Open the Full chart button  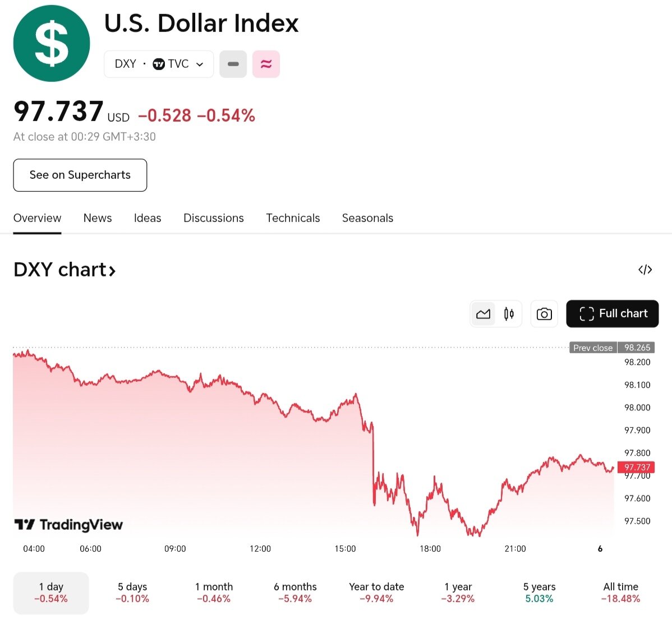click(x=612, y=314)
